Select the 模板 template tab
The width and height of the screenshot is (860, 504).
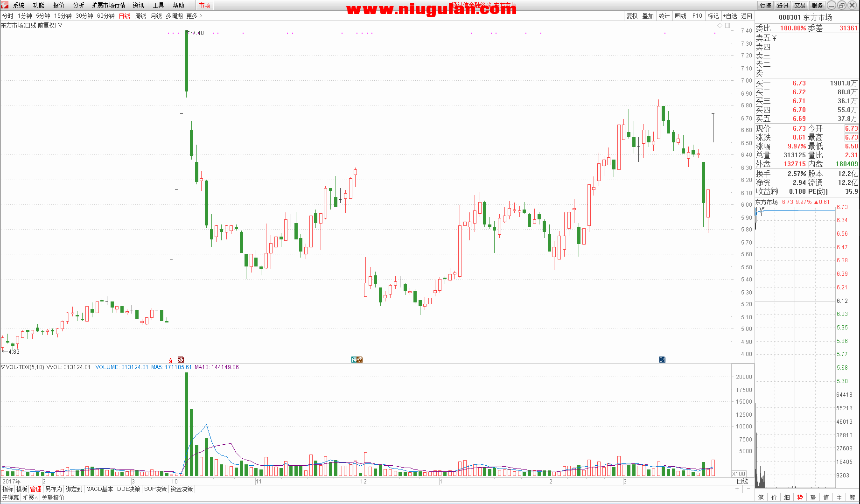tap(22, 489)
